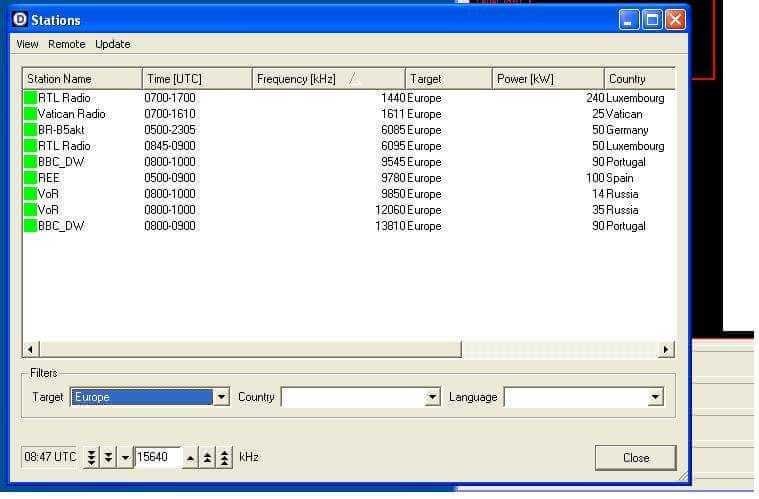This screenshot has width=759, height=499.
Task: Increase frequency with single up arrow
Action: coord(190,457)
